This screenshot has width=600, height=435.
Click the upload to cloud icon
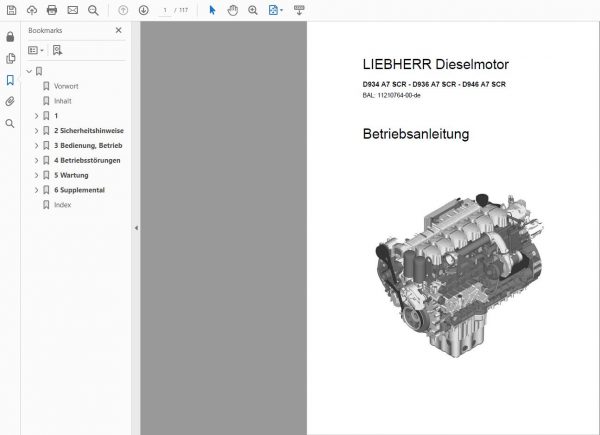coord(32,10)
